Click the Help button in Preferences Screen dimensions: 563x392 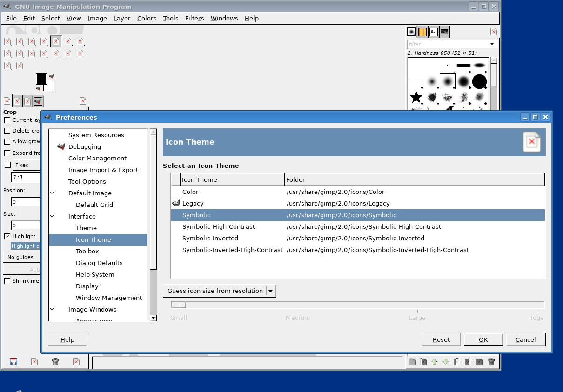tap(67, 339)
